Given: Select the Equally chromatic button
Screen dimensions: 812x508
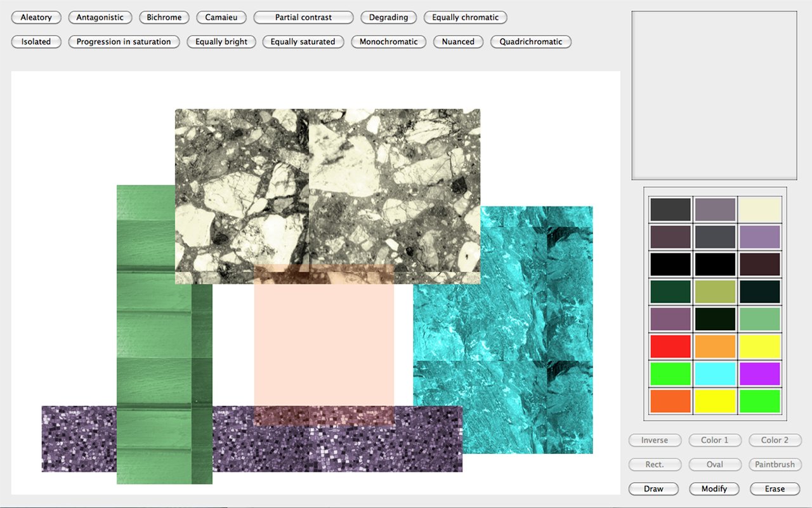Looking at the screenshot, I should pos(465,18).
